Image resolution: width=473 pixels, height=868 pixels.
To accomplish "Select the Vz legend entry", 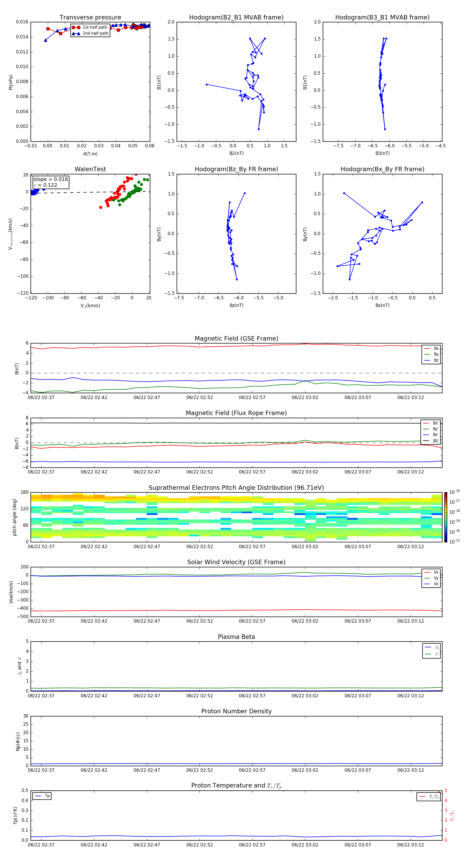I will coord(431,584).
